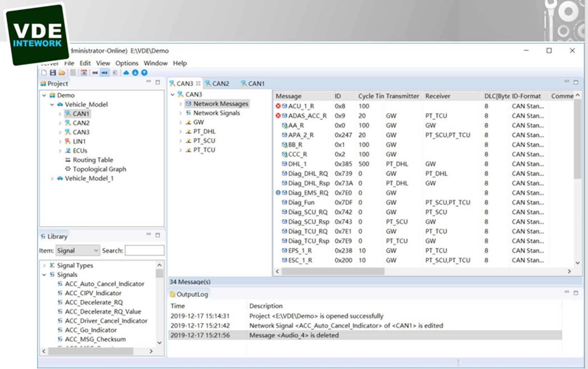Screen dimensions: 588x369
Task: Maximize the OutputLog panel
Action: tap(576, 293)
